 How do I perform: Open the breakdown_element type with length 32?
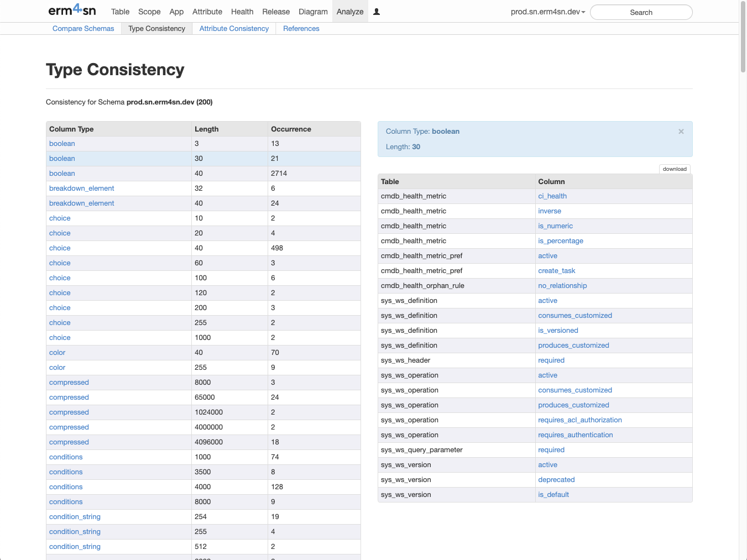81,189
